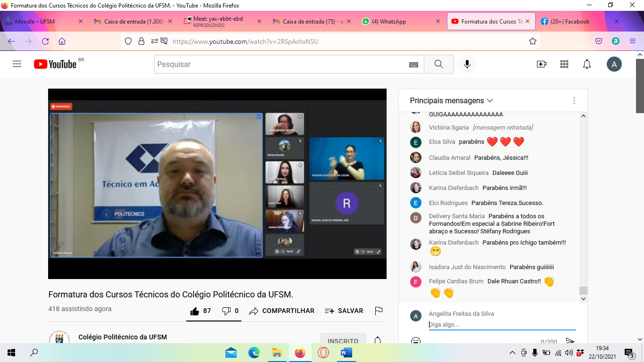Click the Diga algo chat input field
The width and height of the screenshot is (644, 362).
pyautogui.click(x=502, y=324)
